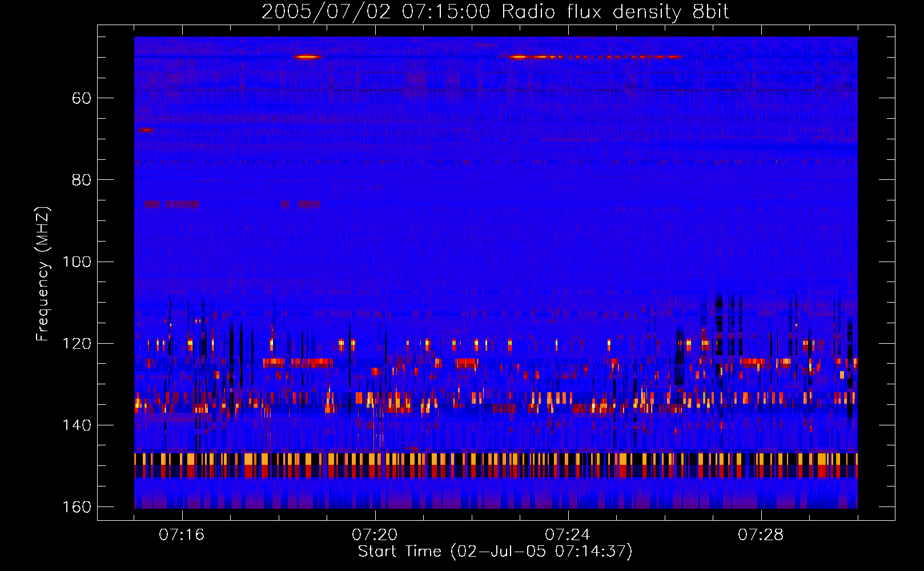Click the "Start Time (02-Jul-05 07:14:37)" axis label
The image size is (924, 571).
495,552
